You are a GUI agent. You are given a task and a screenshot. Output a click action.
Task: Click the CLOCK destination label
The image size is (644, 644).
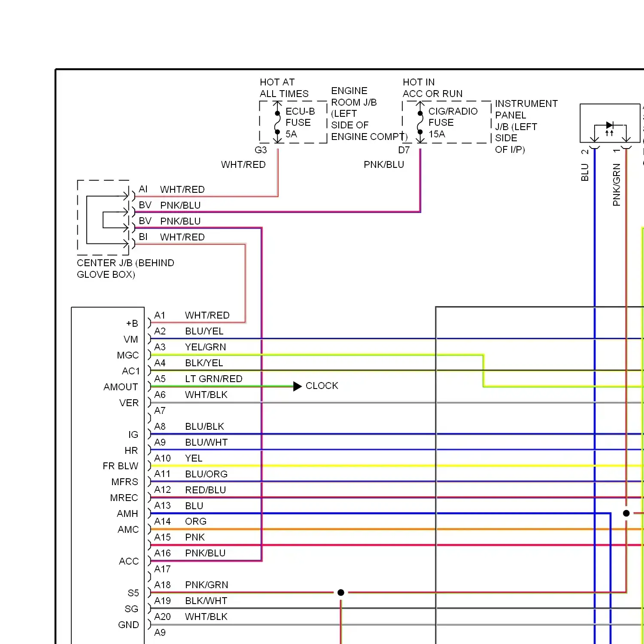[x=322, y=386]
